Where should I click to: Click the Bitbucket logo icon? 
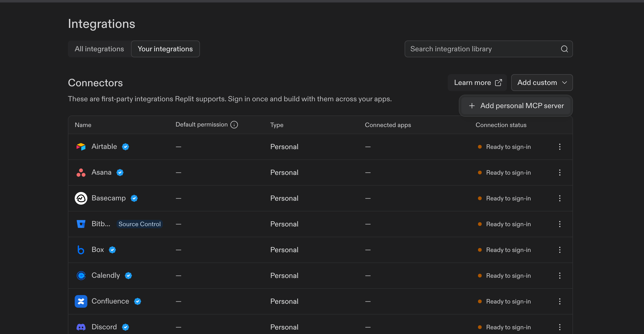(81, 224)
